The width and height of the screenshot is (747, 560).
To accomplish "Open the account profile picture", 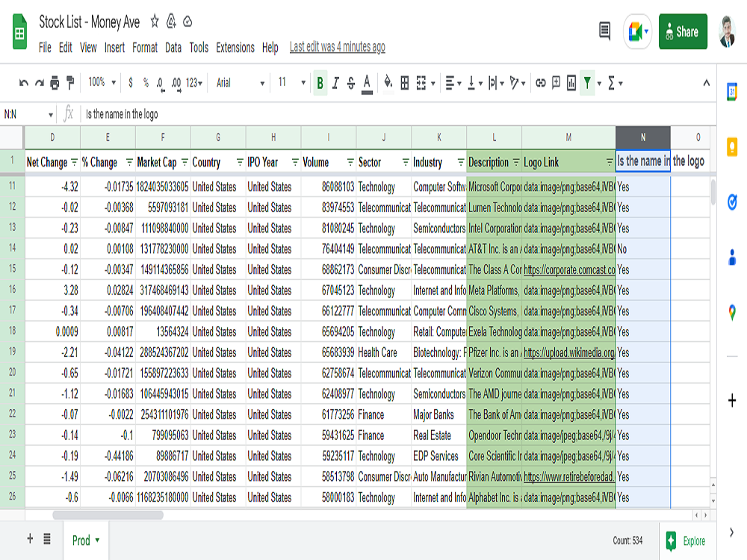I will coord(727,32).
